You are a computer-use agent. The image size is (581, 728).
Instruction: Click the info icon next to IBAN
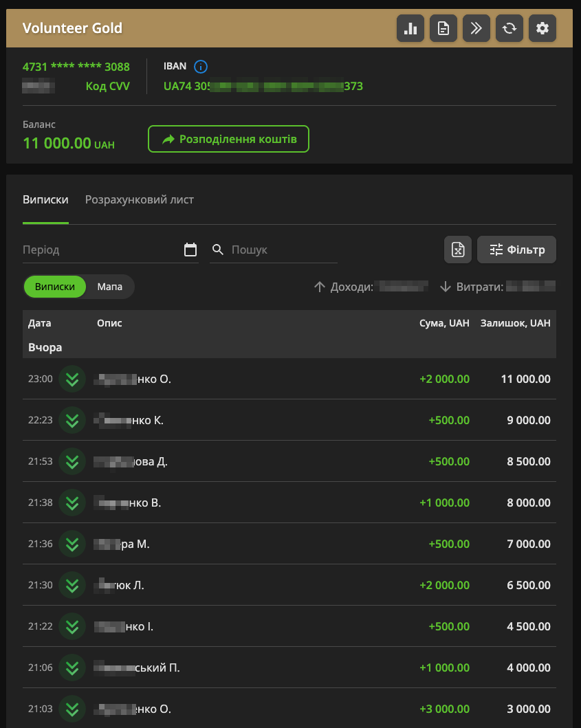pos(200,67)
